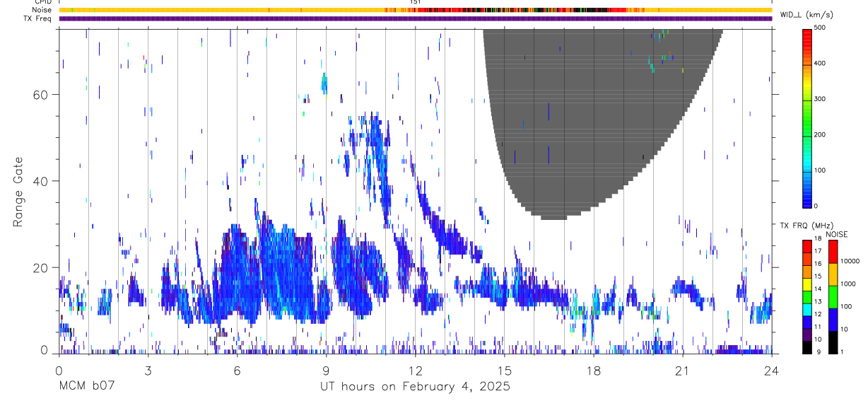This screenshot has height=401, width=868.
Task: Click the 13 label in TX FRQ legend
Action: [x=818, y=301]
